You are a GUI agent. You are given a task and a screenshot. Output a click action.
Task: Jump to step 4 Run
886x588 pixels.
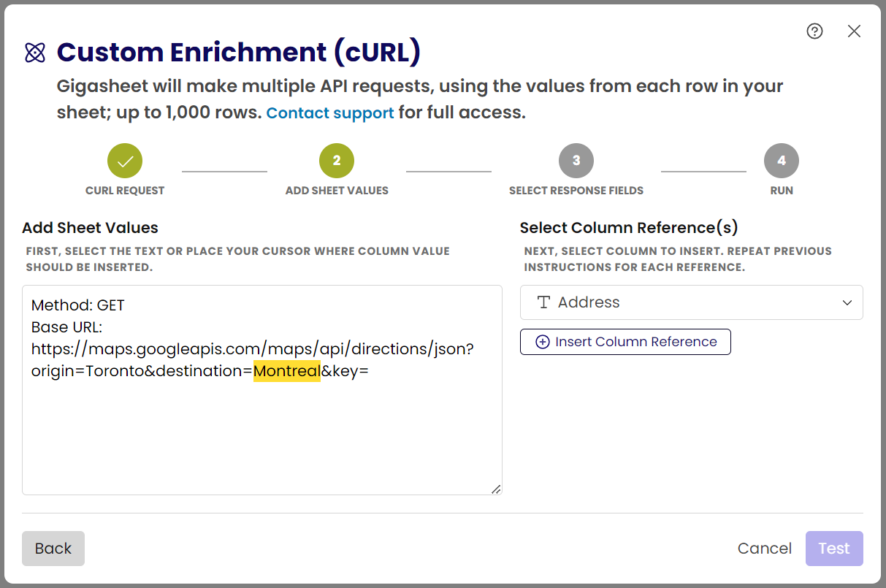(781, 161)
